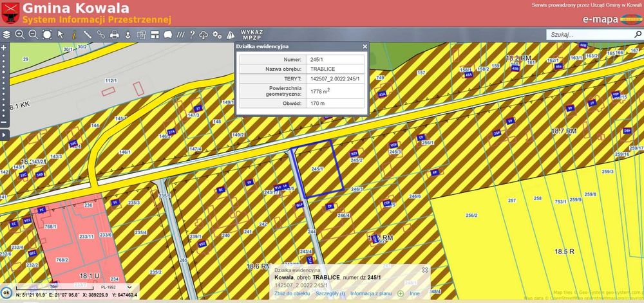Click the selected 245/1 parcel label
Screen dimensions: 644x303
(317, 169)
